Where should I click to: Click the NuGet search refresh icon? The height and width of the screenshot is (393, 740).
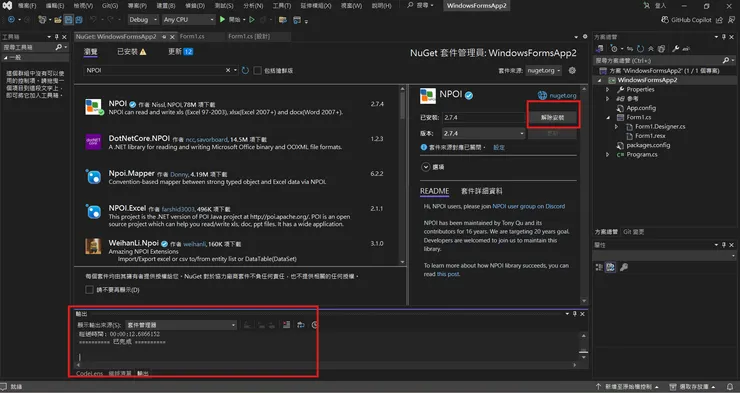pyautogui.click(x=245, y=70)
